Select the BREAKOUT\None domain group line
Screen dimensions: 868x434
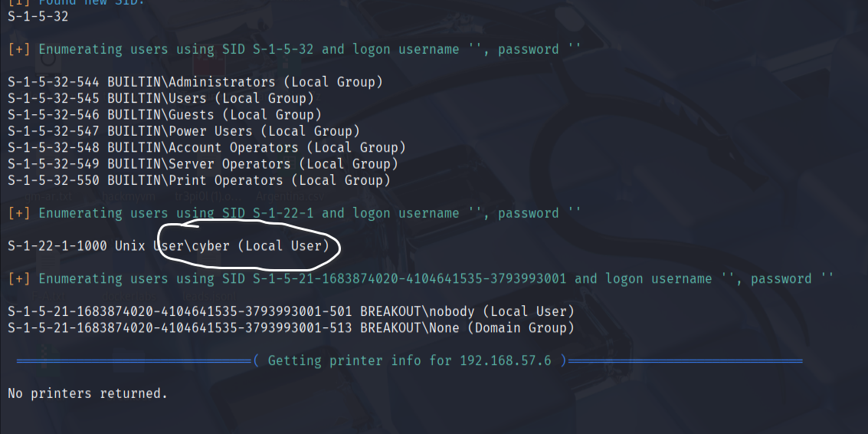[x=290, y=328]
